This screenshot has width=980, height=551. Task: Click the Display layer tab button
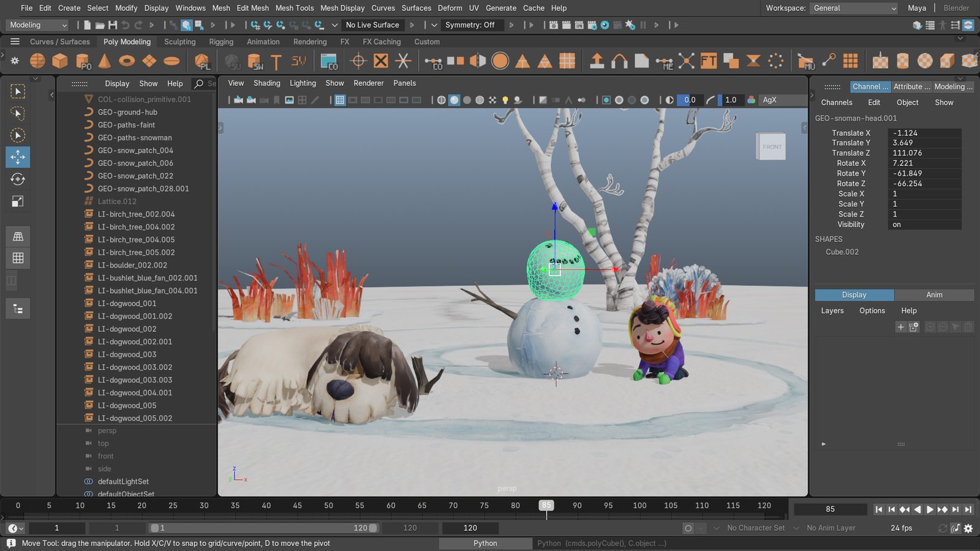click(854, 295)
